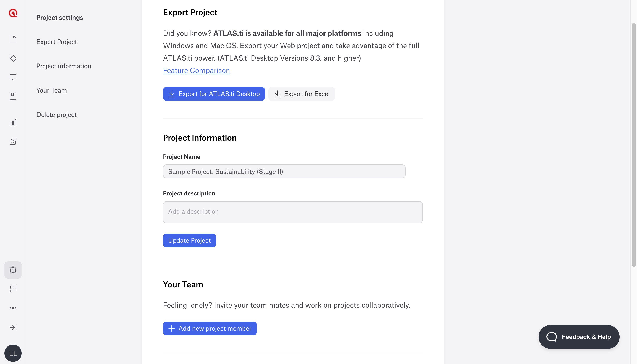Viewport: 637px width, 364px height.
Task: Select Delete project from the settings menu
Action: pos(57,114)
